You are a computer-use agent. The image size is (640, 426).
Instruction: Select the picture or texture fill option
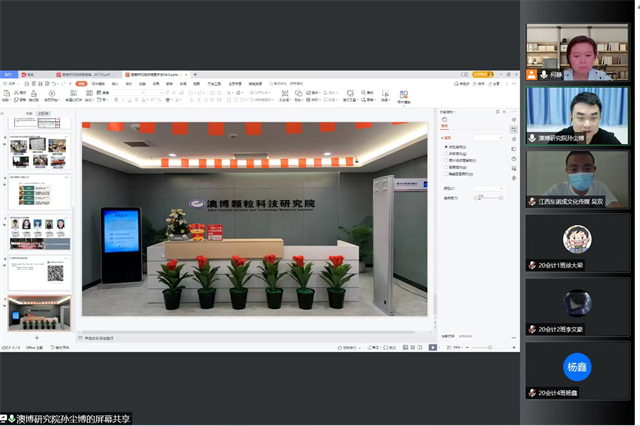point(447,160)
